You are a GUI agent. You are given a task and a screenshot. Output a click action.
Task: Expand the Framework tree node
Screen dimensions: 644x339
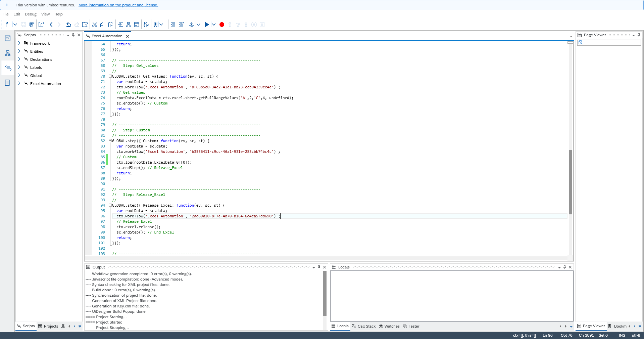pyautogui.click(x=19, y=43)
